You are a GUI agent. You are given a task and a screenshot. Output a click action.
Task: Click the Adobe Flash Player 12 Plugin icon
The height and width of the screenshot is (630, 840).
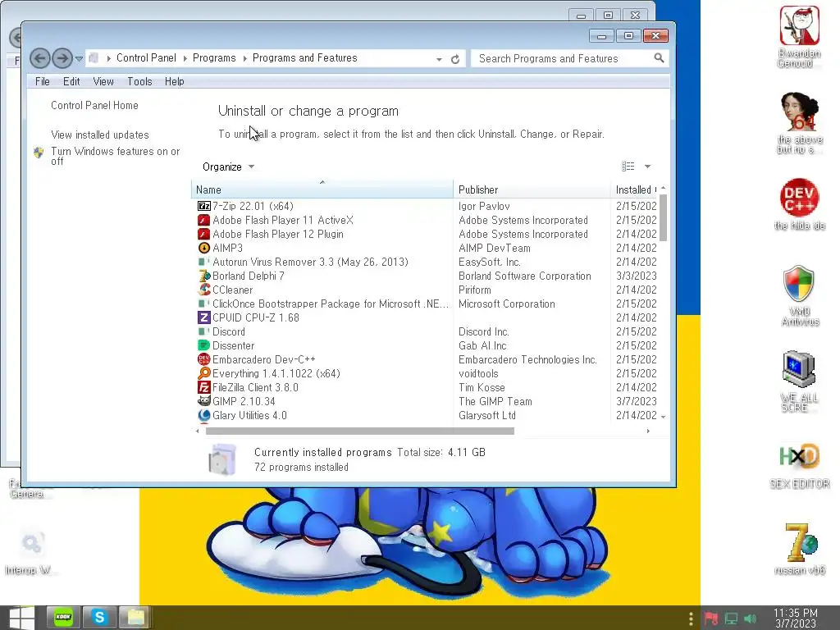click(203, 234)
